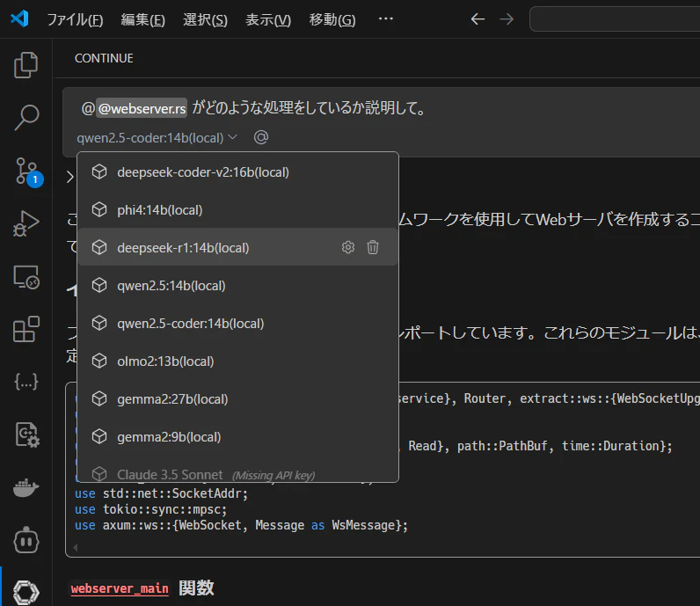Image resolution: width=700 pixels, height=606 pixels.
Task: Open the 表示(V) menu
Action: (268, 19)
